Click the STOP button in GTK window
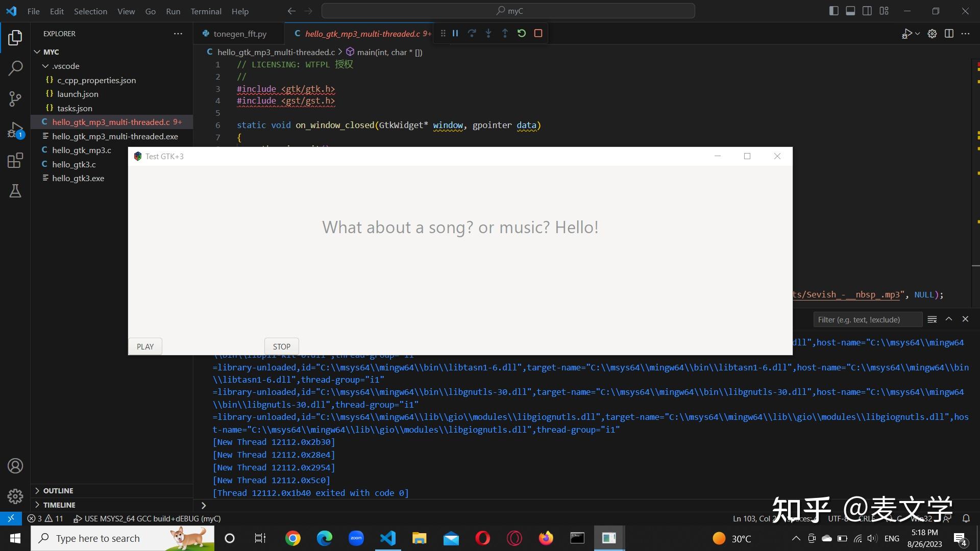The image size is (980, 551). coord(281,346)
